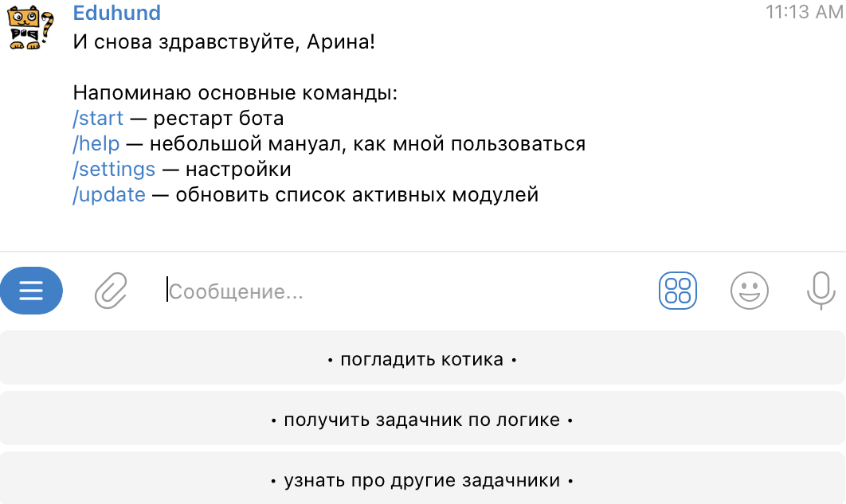This screenshot has width=846, height=504.
Task: Focus the Сообщение... message input field
Action: pyautogui.click(x=398, y=291)
